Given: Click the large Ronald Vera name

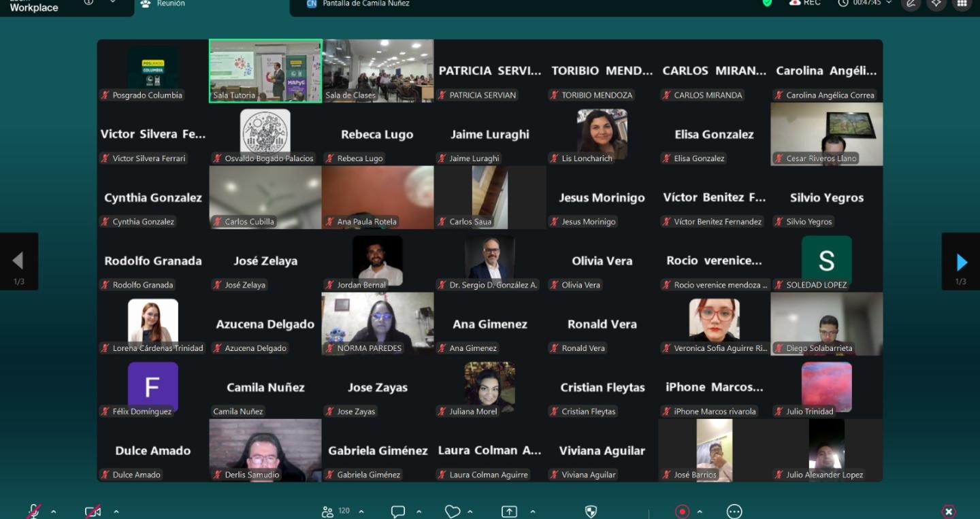Looking at the screenshot, I should pos(602,324).
